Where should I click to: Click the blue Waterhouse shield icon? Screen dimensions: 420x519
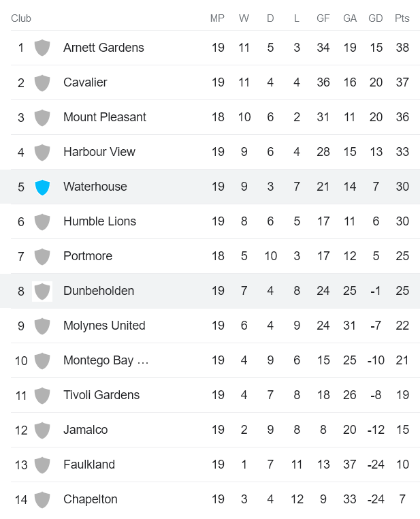click(42, 187)
